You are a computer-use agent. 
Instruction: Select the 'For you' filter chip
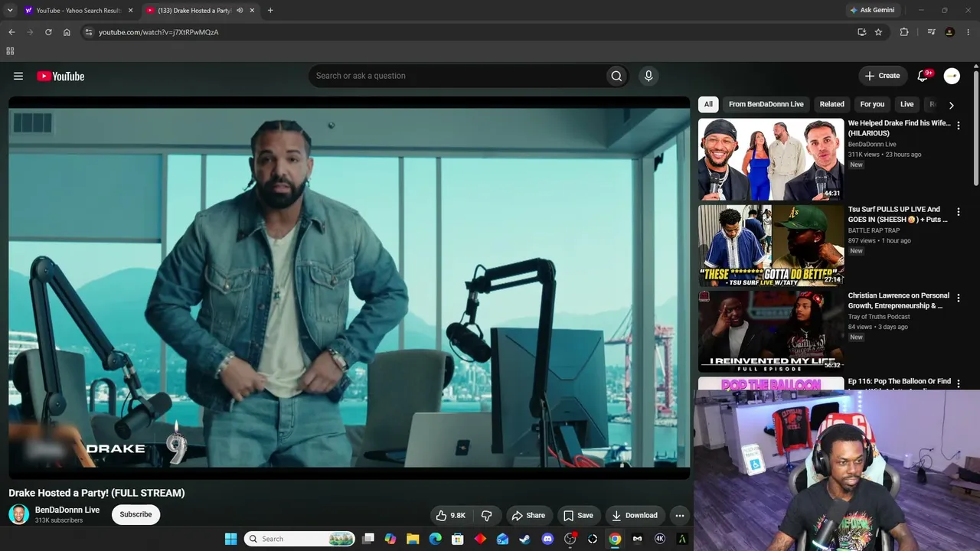point(872,104)
